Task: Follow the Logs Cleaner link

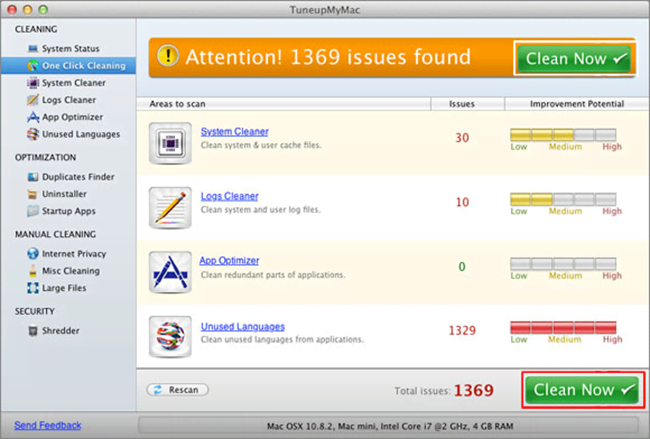Action: pos(230,196)
